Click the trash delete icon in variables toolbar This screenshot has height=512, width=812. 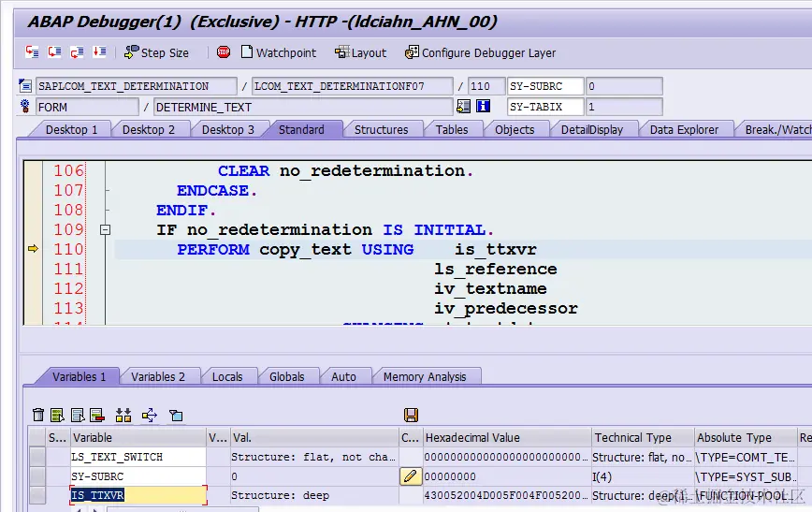[x=38, y=415]
